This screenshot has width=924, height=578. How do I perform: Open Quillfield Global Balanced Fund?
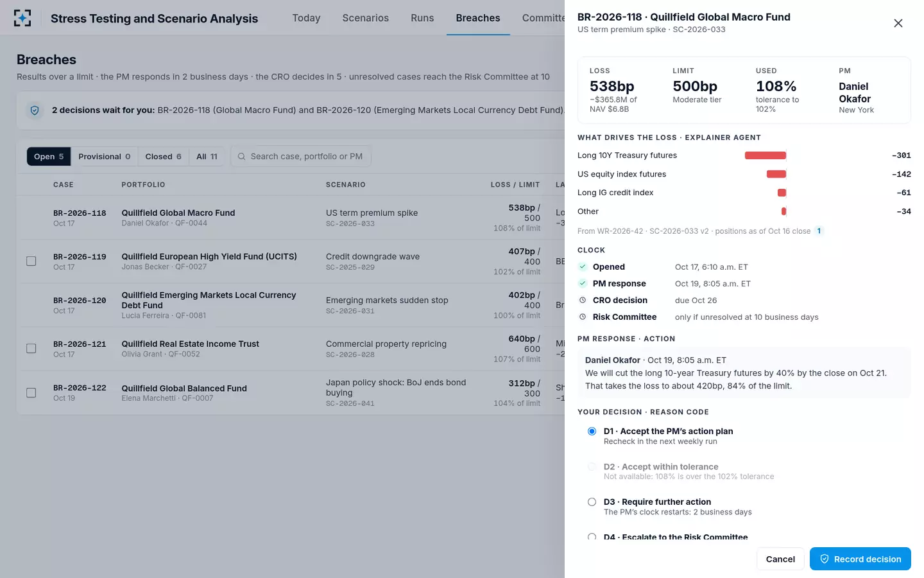[184, 388]
